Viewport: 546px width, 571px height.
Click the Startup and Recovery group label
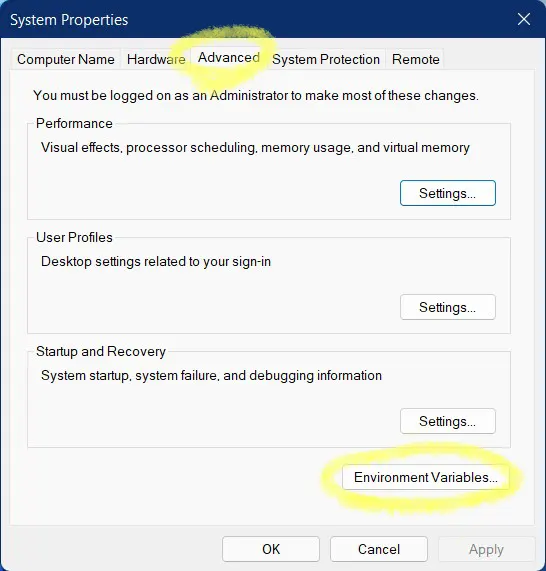point(101,352)
